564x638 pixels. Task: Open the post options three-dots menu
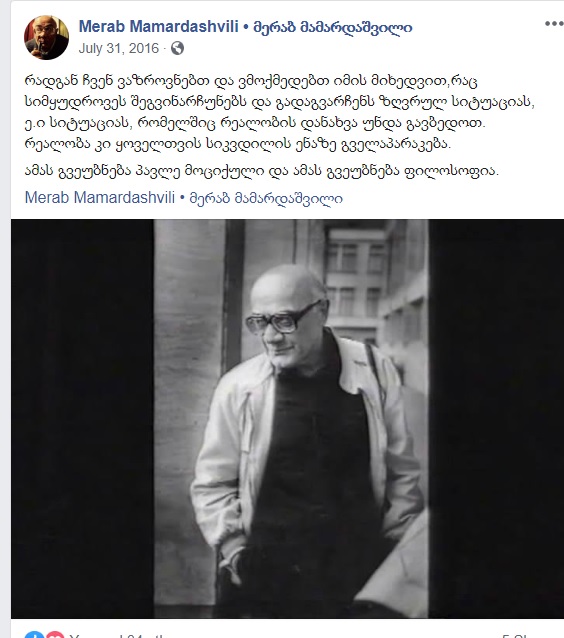pos(554,24)
